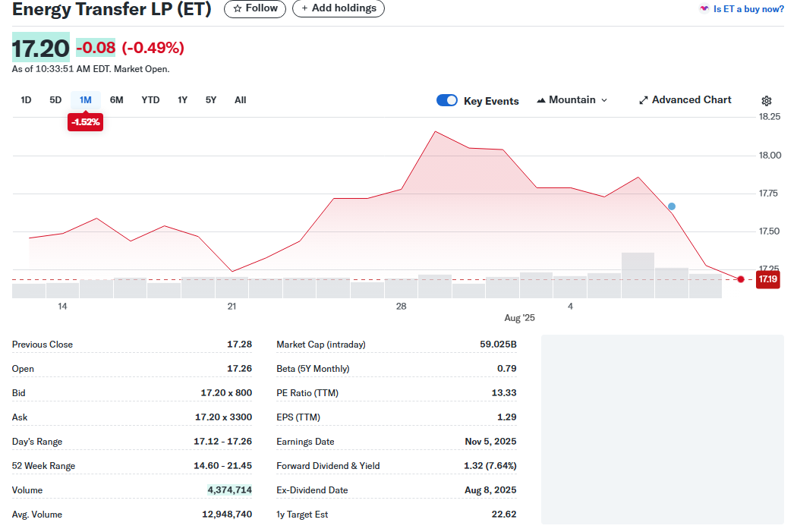Click Ex-Dividend Date value Aug 8, 2025
Image resolution: width=797 pixels, height=532 pixels.
490,490
